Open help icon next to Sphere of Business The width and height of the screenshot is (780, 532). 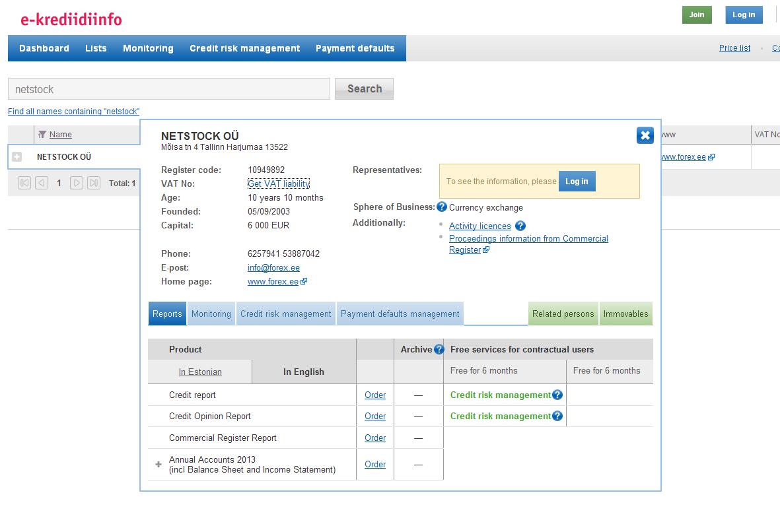(441, 207)
